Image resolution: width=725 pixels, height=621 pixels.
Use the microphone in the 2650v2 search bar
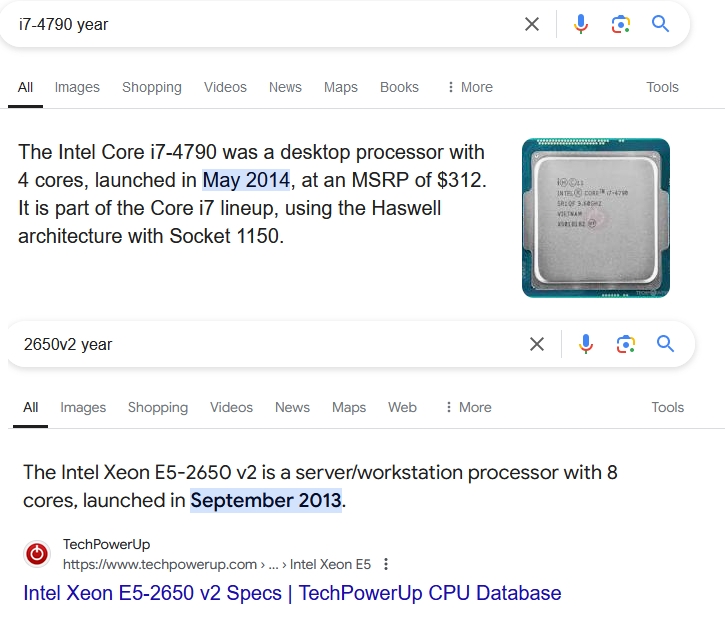(x=586, y=344)
